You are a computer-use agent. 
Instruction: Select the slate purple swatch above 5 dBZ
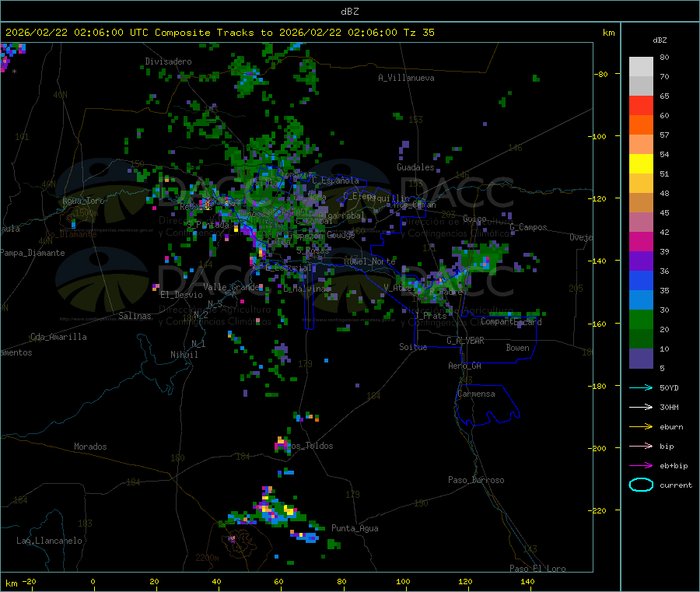pyautogui.click(x=641, y=359)
